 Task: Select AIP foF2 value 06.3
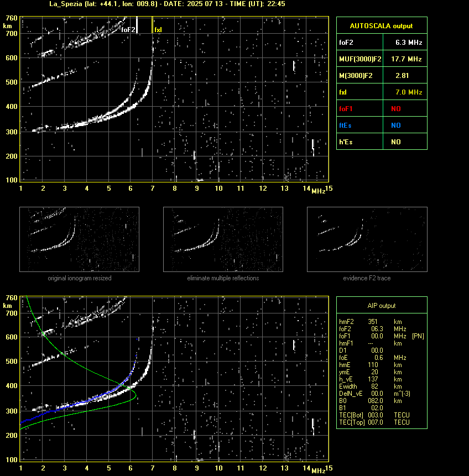point(377,329)
